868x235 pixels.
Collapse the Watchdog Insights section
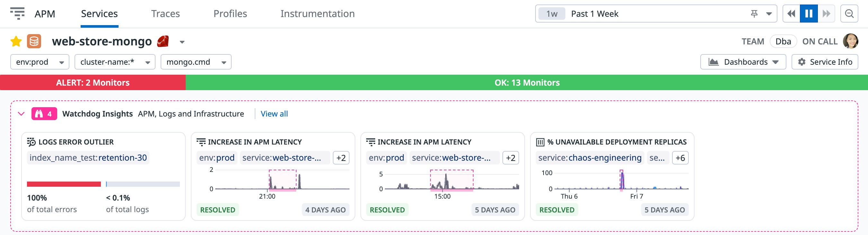(x=21, y=114)
